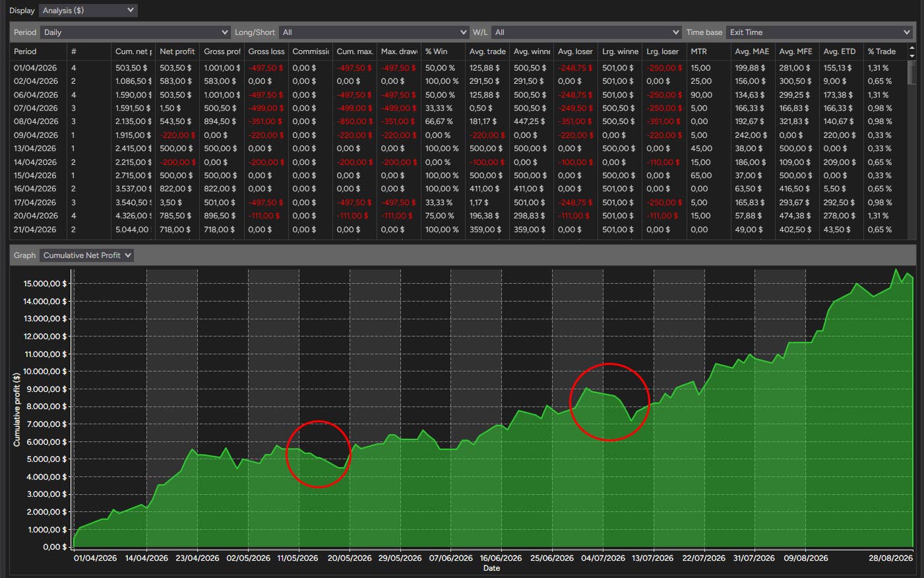Open the W/L filter dropdown
This screenshot has width=924, height=578.
pyautogui.click(x=586, y=32)
